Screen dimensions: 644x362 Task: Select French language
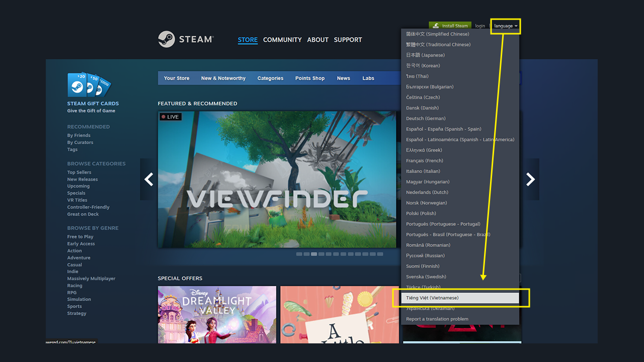(460, 161)
